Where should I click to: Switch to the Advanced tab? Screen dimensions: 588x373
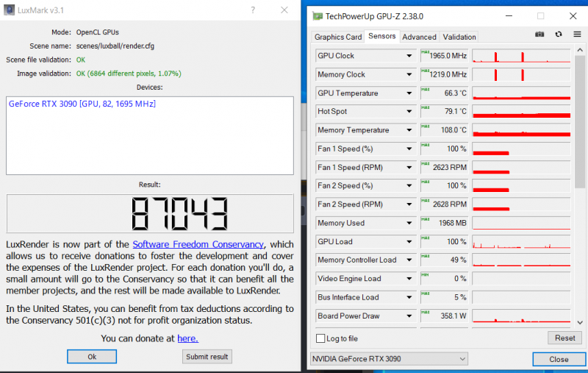coord(419,37)
